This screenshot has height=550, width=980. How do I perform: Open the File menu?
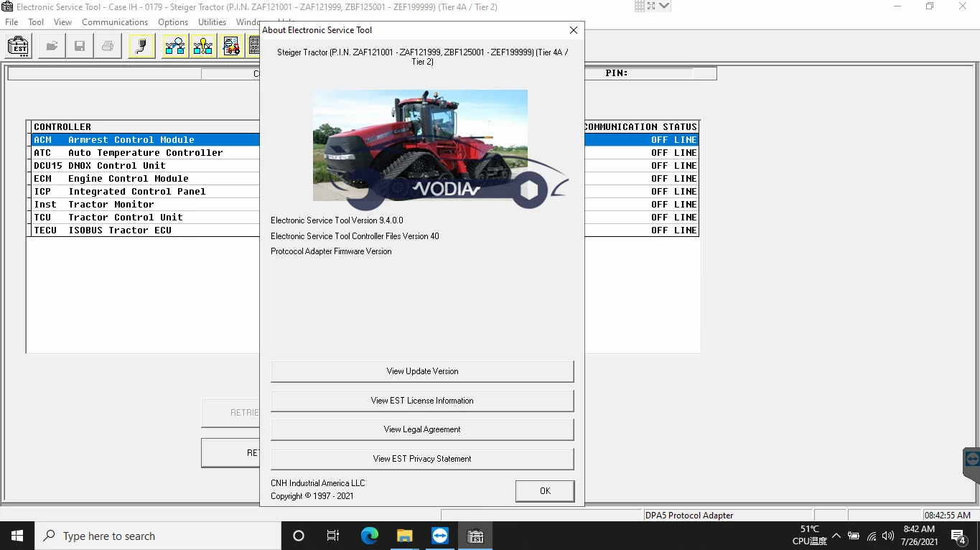click(11, 22)
